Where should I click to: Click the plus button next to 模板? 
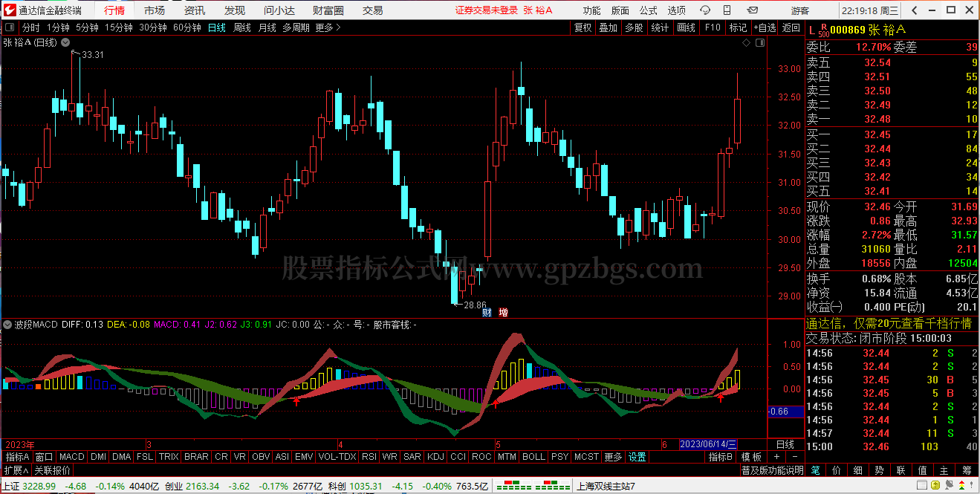776,457
